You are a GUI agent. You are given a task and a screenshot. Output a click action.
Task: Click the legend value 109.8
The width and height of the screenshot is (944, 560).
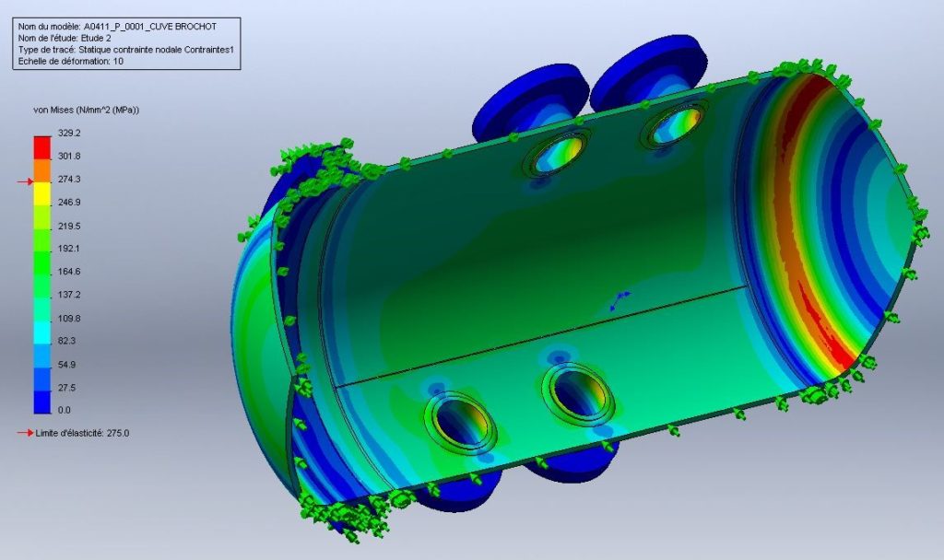(x=69, y=318)
